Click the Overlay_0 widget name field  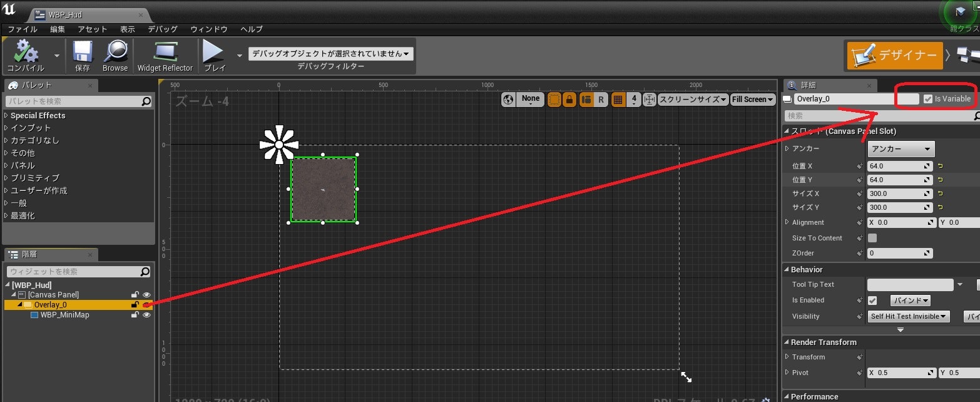[x=856, y=99]
